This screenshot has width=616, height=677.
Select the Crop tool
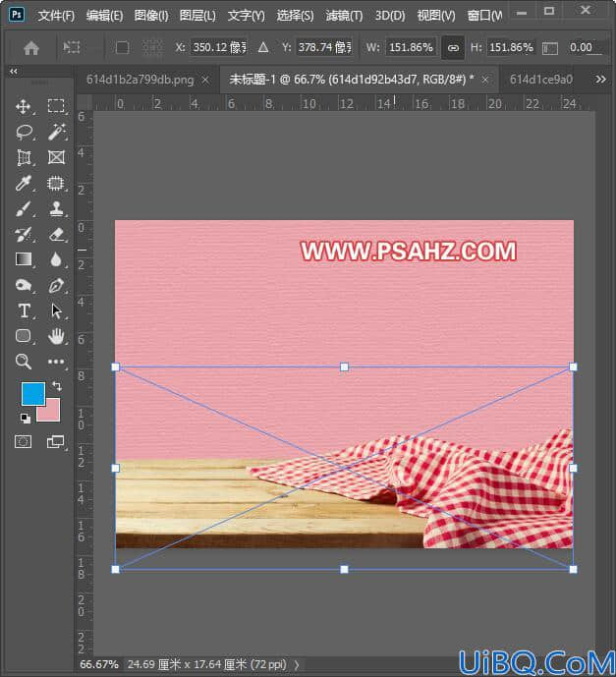tap(24, 157)
